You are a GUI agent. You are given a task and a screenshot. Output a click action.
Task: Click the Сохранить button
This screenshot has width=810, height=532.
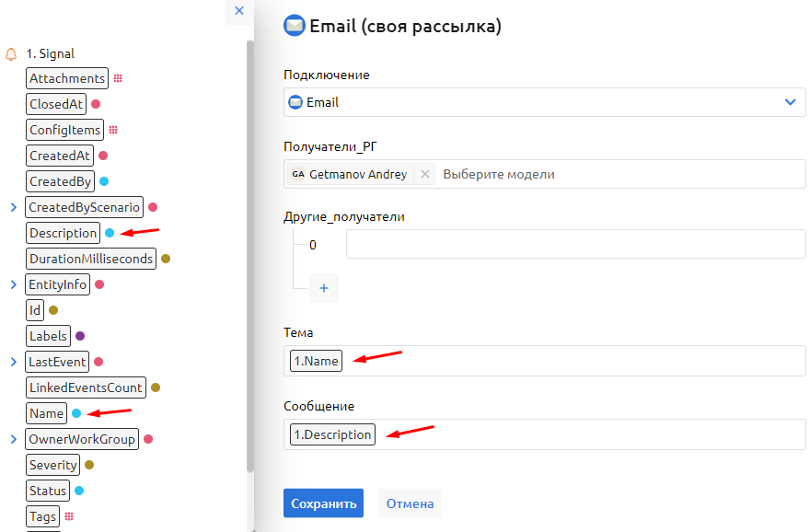(323, 503)
